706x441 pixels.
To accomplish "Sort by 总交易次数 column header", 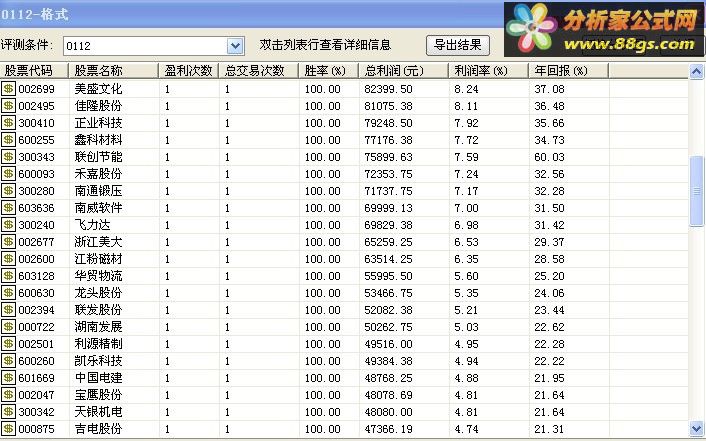I will [258, 71].
